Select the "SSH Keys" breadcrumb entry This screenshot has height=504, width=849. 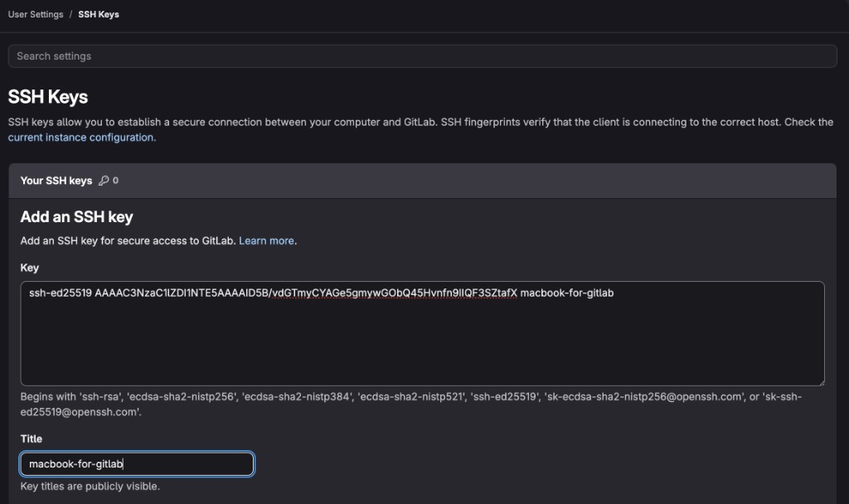98,14
